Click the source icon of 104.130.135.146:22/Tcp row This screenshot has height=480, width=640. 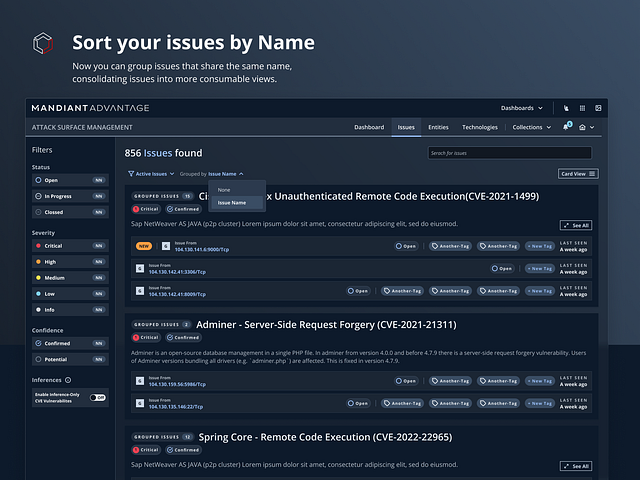tap(140, 403)
